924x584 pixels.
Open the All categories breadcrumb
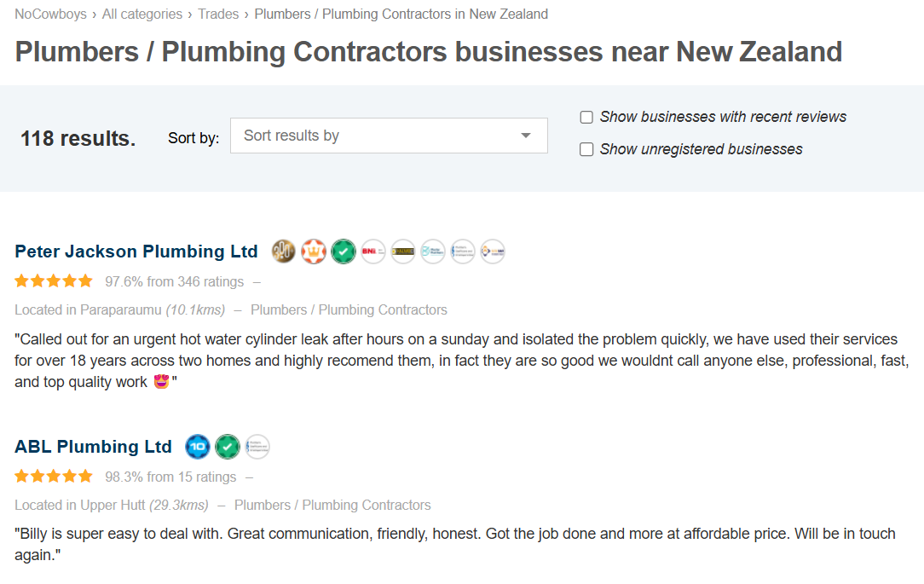click(142, 14)
